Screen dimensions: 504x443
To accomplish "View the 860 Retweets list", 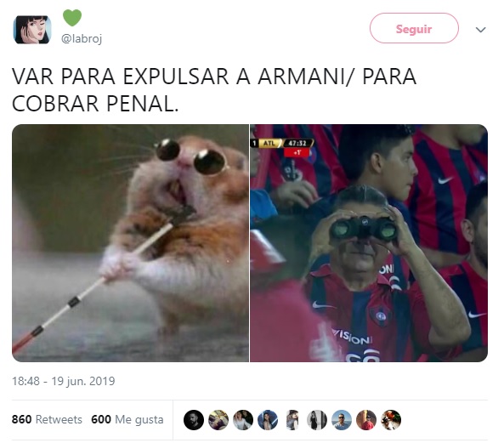I will point(47,419).
